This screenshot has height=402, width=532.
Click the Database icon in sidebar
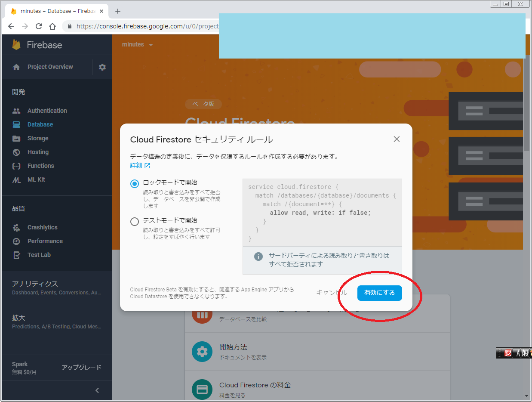16,124
